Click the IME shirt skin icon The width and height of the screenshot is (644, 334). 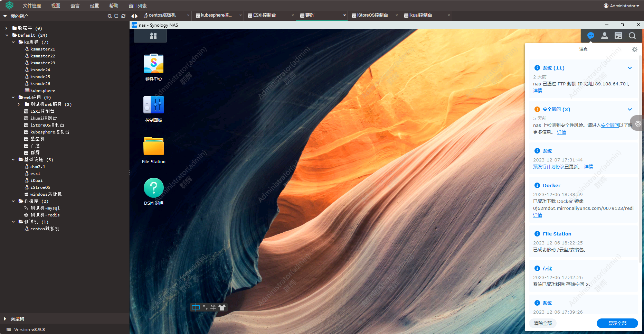coord(222,307)
